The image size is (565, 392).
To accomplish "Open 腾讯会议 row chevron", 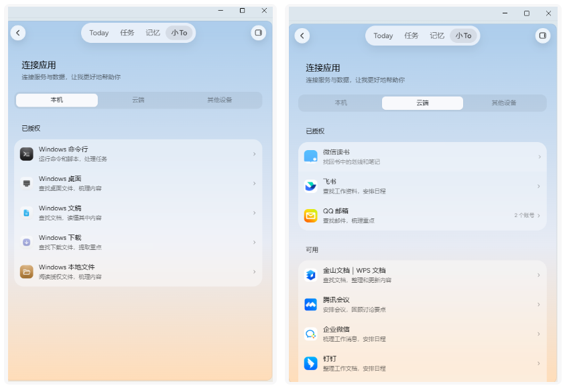I will 539,304.
